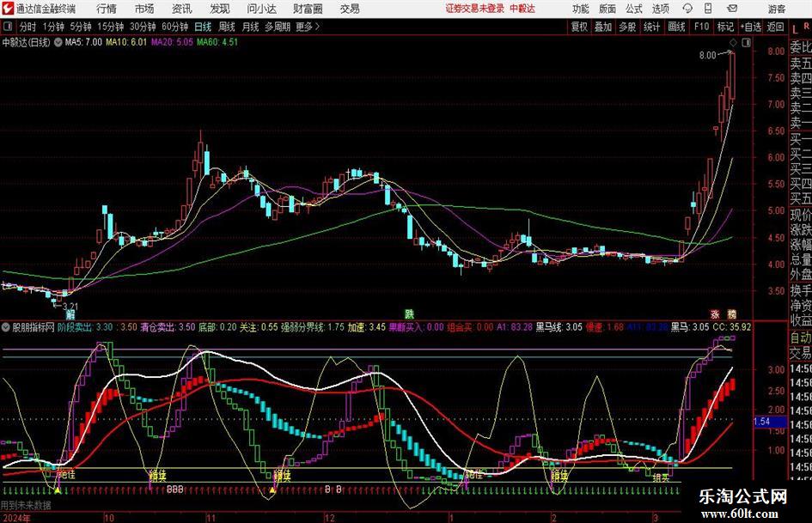Viewport: 812px width, 523px height.
Task: Click the 涨 marker
Action: click(x=715, y=313)
